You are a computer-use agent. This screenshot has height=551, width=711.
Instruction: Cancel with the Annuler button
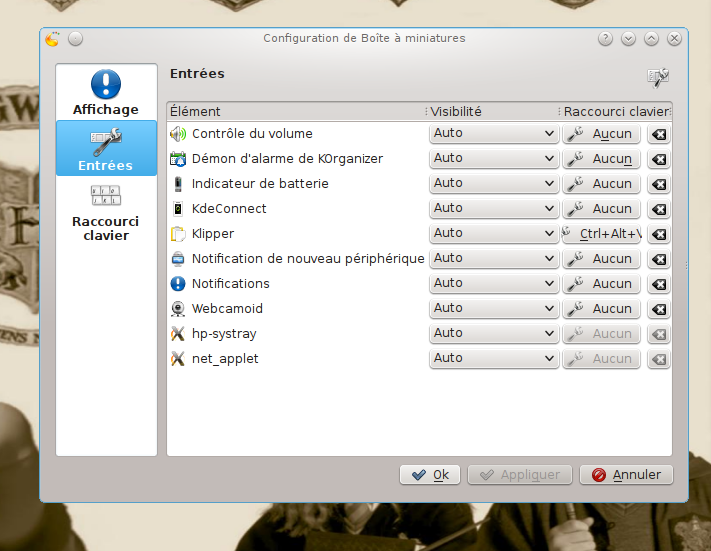tap(626, 475)
